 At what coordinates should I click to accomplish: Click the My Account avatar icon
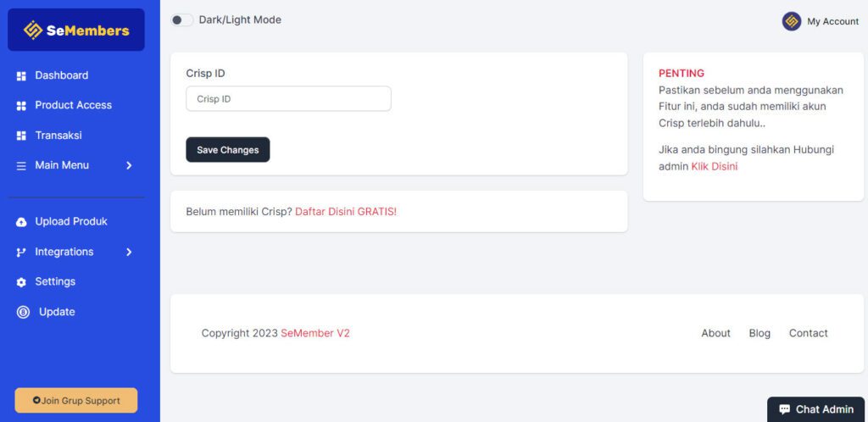click(x=792, y=21)
